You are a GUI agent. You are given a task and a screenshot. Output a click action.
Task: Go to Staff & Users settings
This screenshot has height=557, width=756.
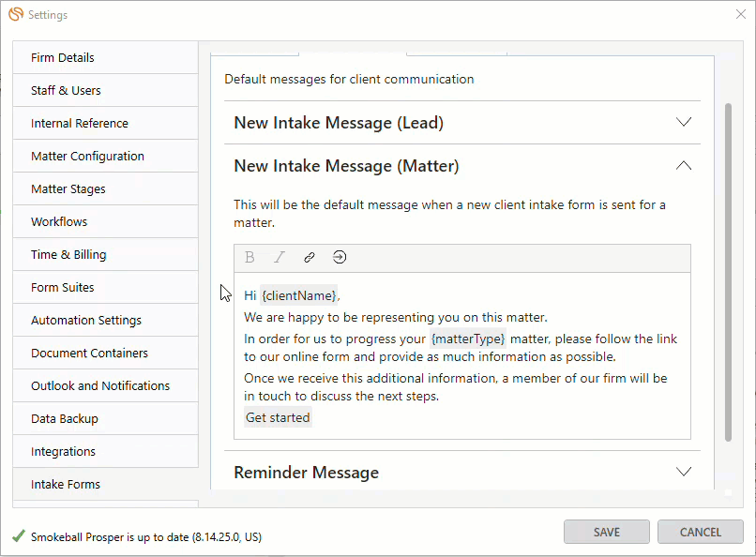click(106, 91)
